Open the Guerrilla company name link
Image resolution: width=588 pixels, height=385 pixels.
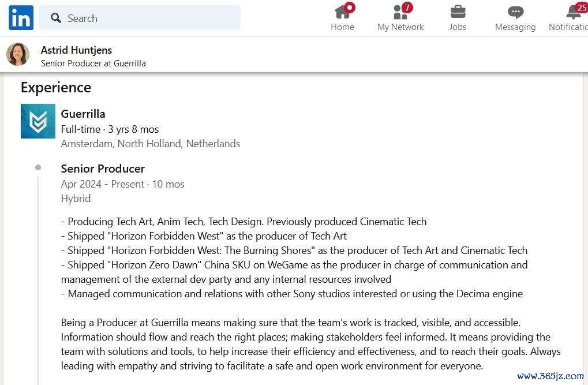(83, 114)
